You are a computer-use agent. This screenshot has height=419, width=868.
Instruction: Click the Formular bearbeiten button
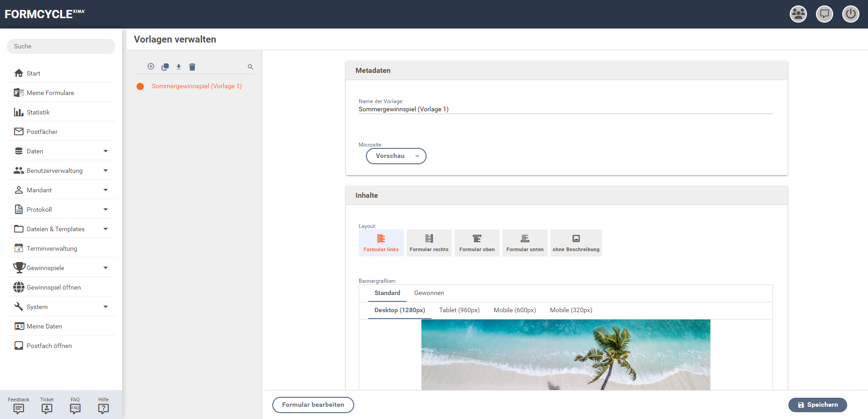pos(313,405)
